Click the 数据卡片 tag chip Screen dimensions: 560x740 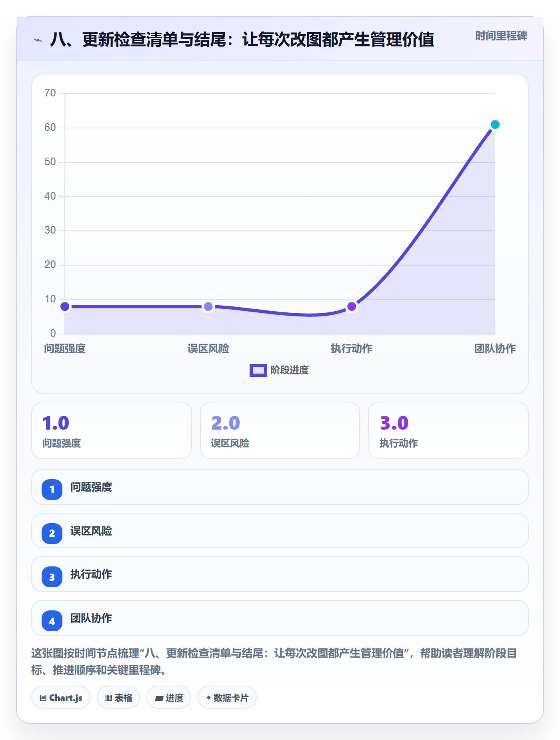coord(227,698)
